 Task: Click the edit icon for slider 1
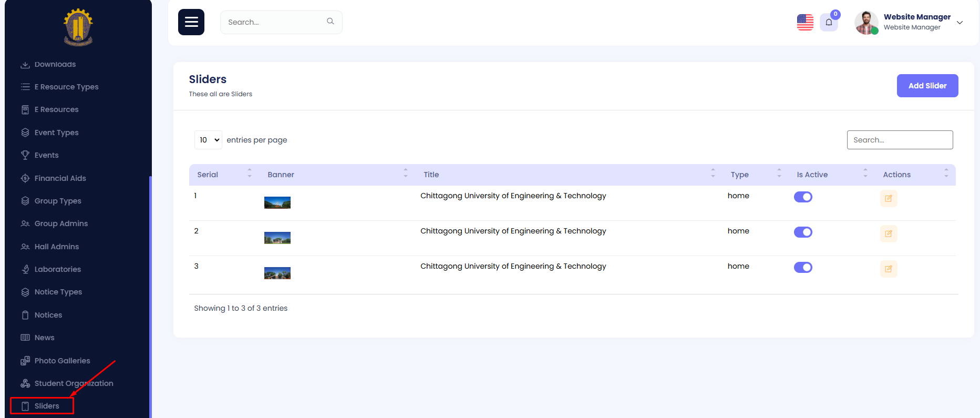pos(889,198)
